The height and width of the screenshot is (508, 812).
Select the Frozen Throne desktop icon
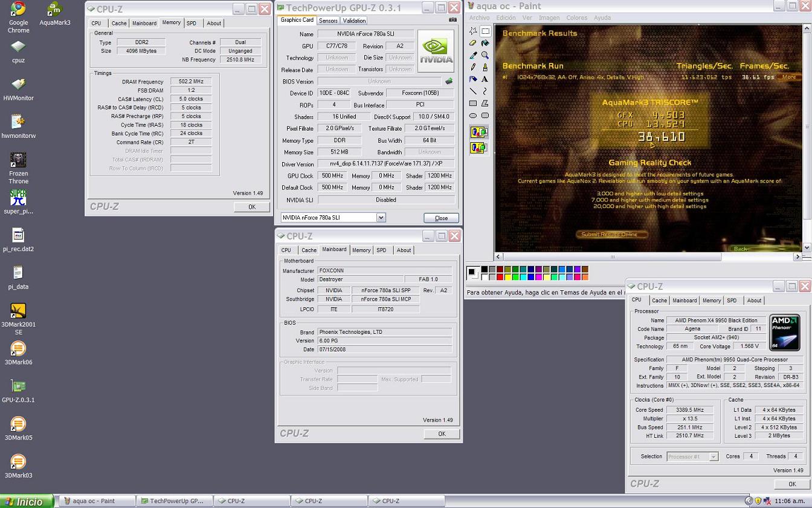click(18, 168)
